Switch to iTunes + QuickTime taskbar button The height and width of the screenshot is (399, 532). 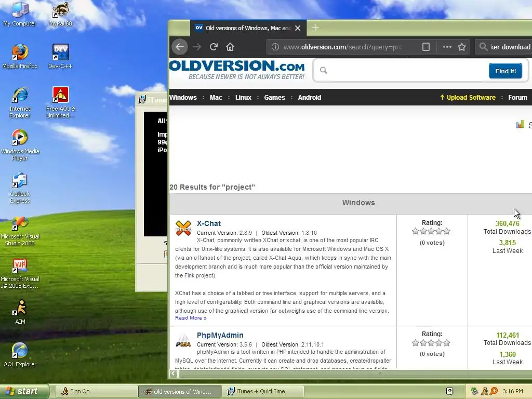pos(264,391)
